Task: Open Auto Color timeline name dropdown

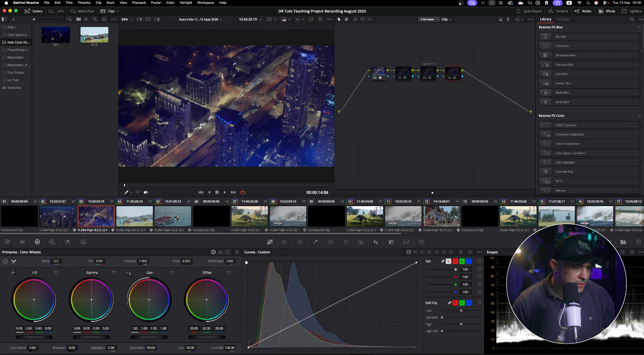Action: pos(201,19)
